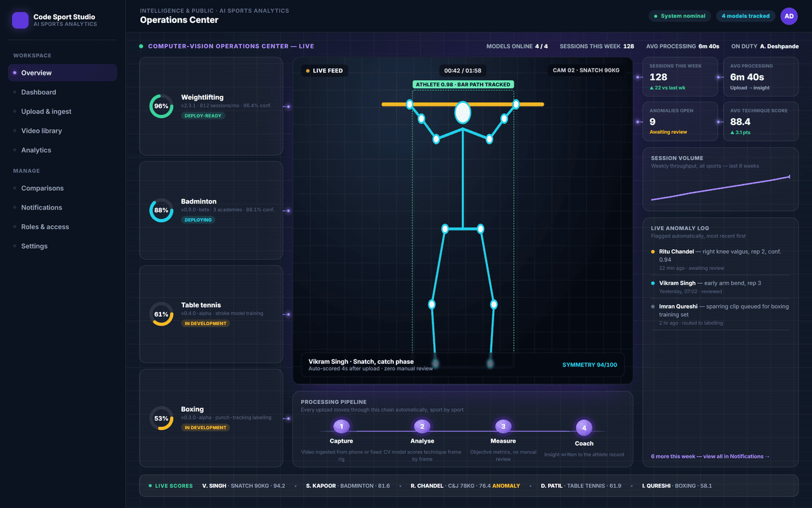Viewport: 812px width, 508px height.
Task: Open the AD user avatar
Action: pos(789,17)
